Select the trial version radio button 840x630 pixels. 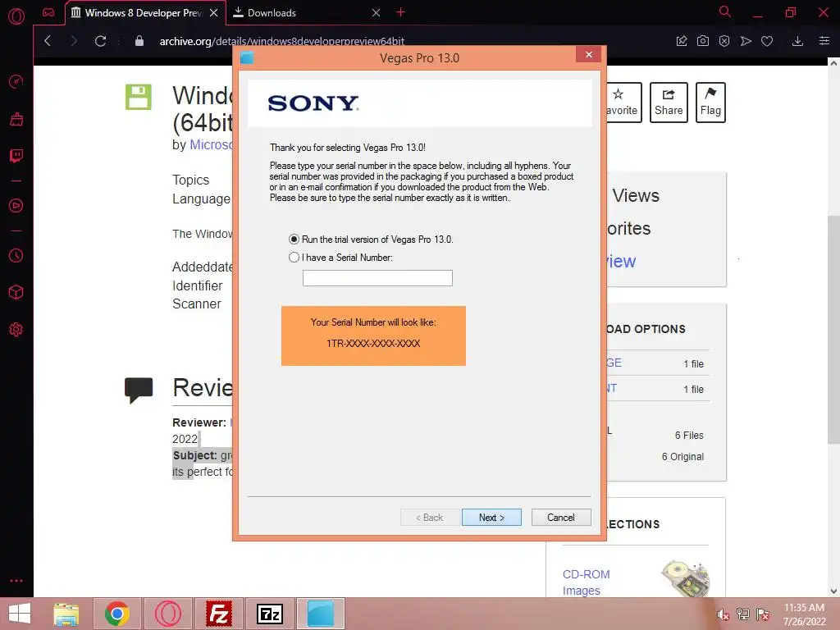294,239
